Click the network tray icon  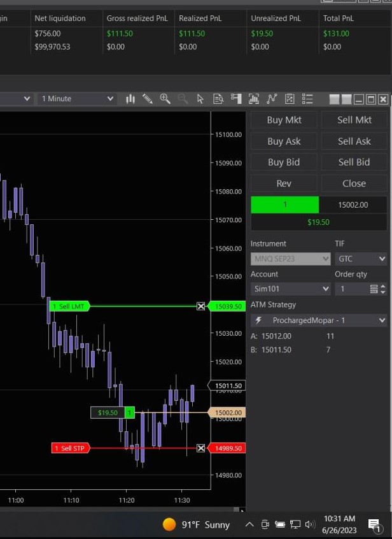tap(295, 524)
